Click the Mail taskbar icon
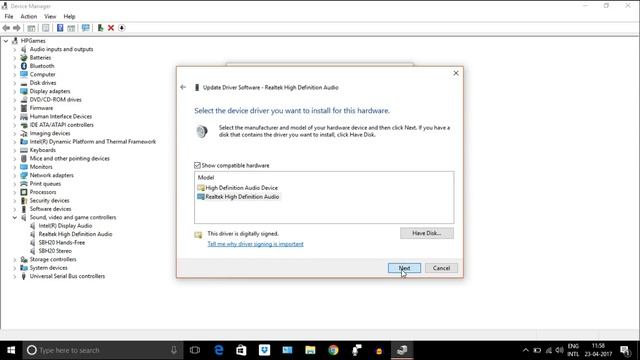 [x=287, y=350]
